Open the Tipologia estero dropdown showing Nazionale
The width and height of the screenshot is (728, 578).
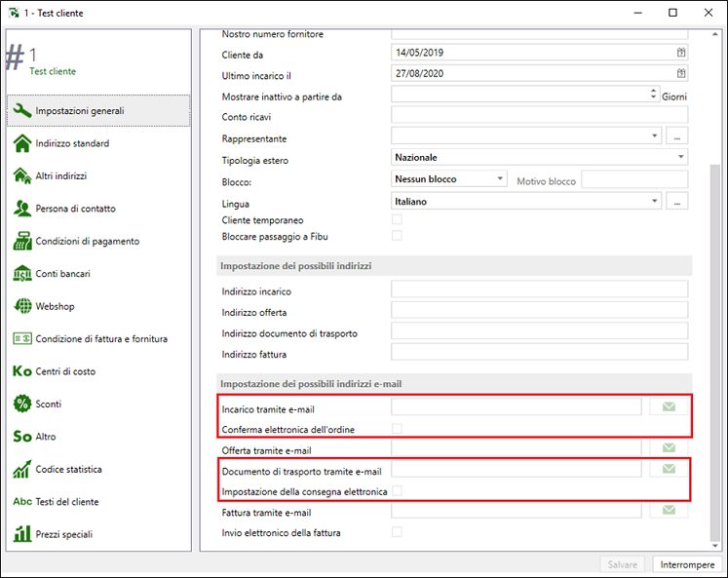[539, 157]
